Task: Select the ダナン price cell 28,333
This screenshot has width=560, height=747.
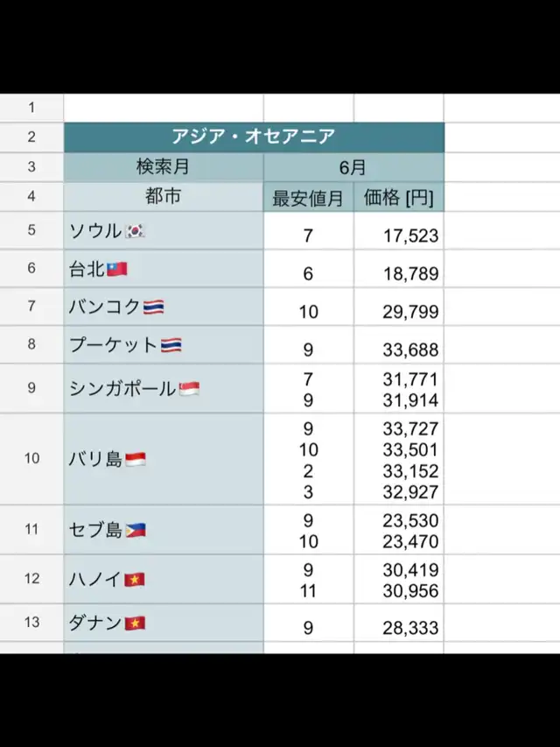Action: click(x=399, y=628)
